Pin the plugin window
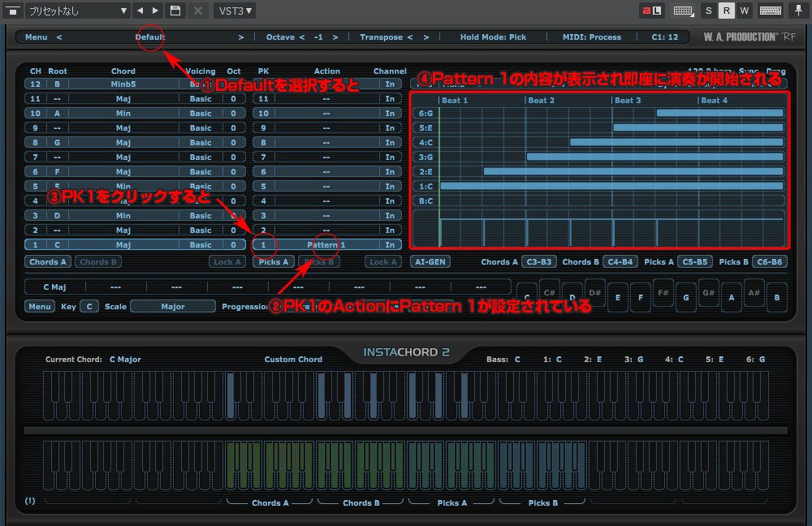This screenshot has width=812, height=526. coord(798,11)
